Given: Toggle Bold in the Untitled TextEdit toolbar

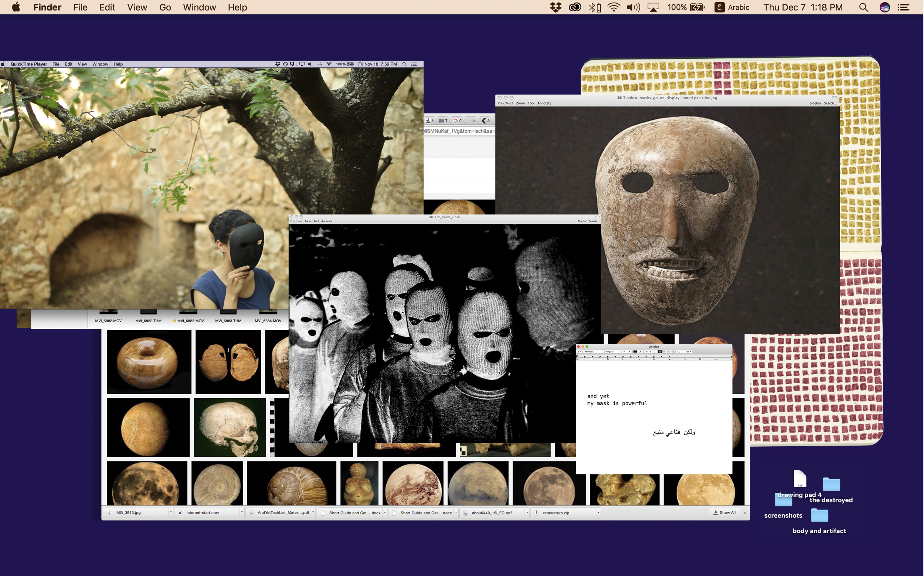Looking at the screenshot, I should click(646, 352).
